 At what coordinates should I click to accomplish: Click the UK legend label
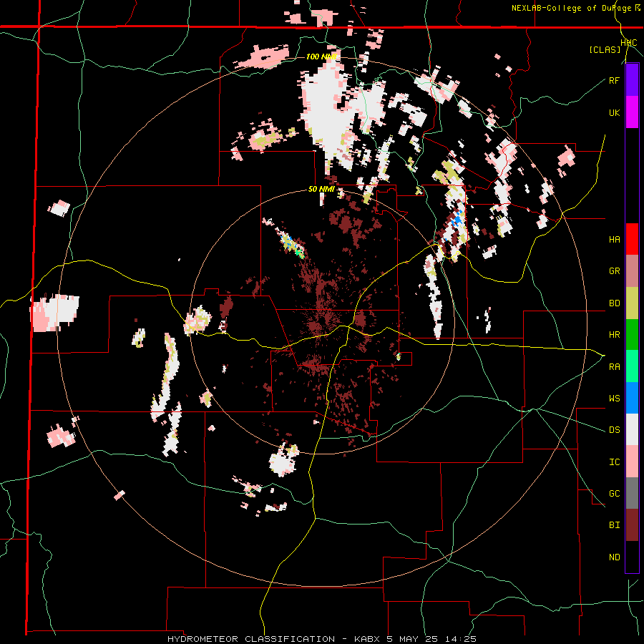coord(614,112)
